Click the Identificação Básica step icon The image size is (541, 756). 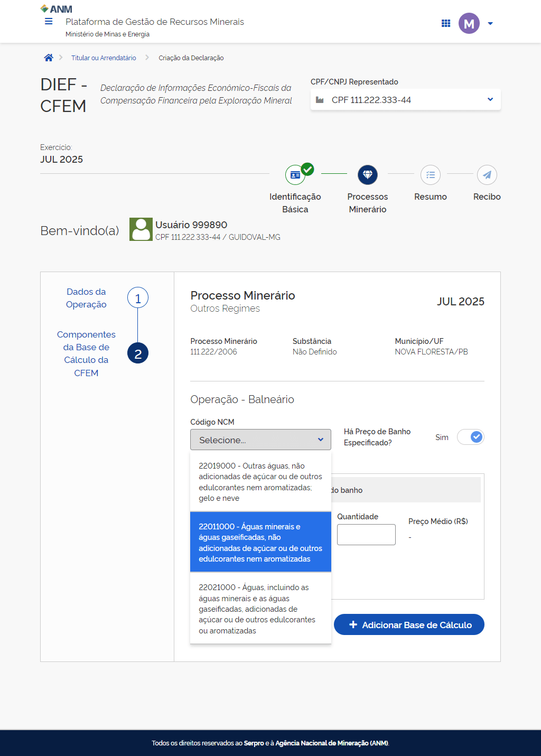(296, 175)
